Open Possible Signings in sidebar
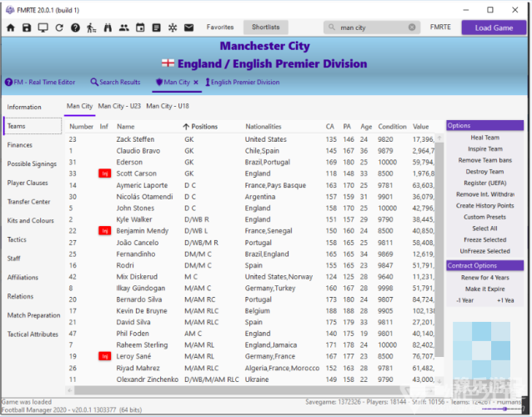The height and width of the screenshot is (417, 532). [x=32, y=164]
